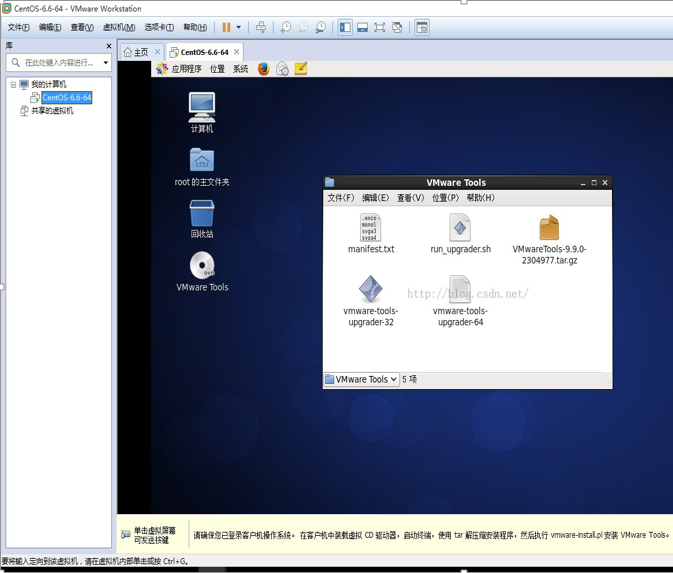Select vmware-tools-upgrader-32 file
Image resolution: width=673 pixels, height=573 pixels.
pos(371,301)
